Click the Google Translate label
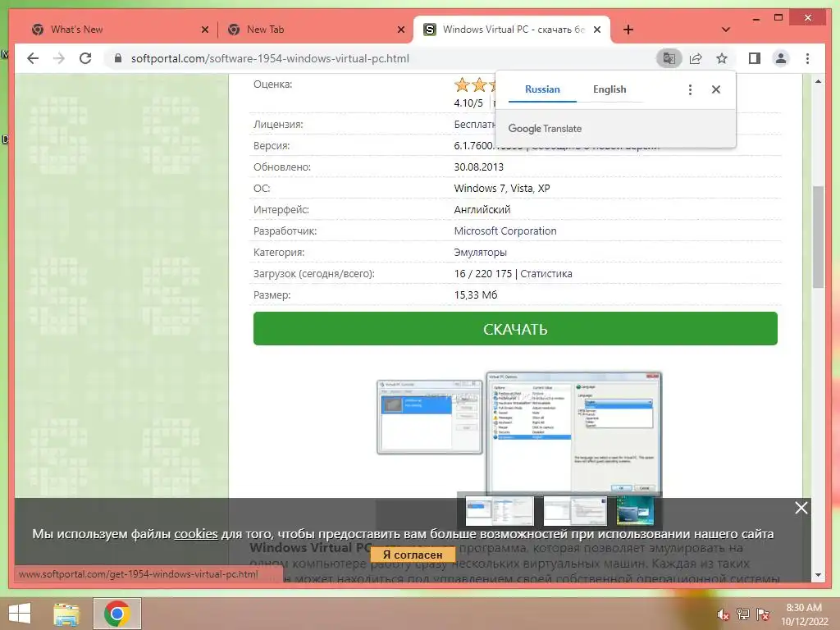The height and width of the screenshot is (630, 840). tap(545, 129)
